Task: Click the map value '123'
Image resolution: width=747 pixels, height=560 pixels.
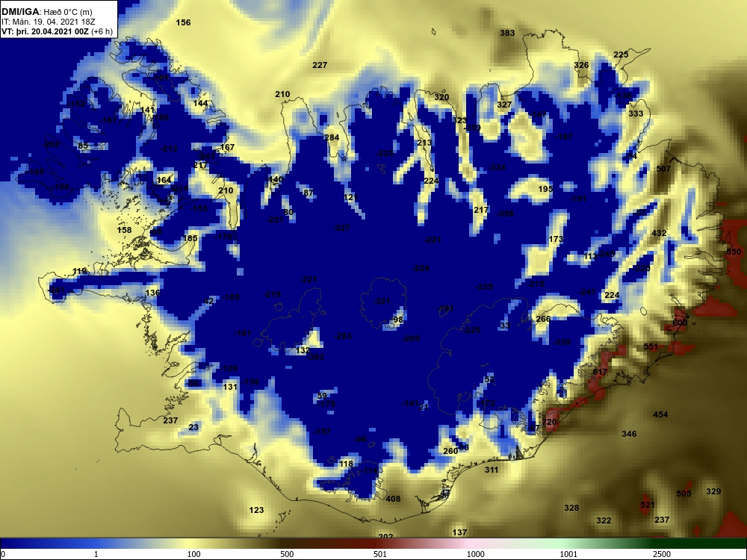Action: click(x=256, y=511)
